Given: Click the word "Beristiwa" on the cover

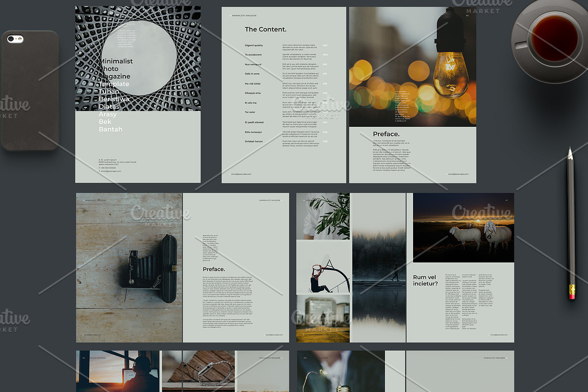Looking at the screenshot, I should [x=114, y=99].
